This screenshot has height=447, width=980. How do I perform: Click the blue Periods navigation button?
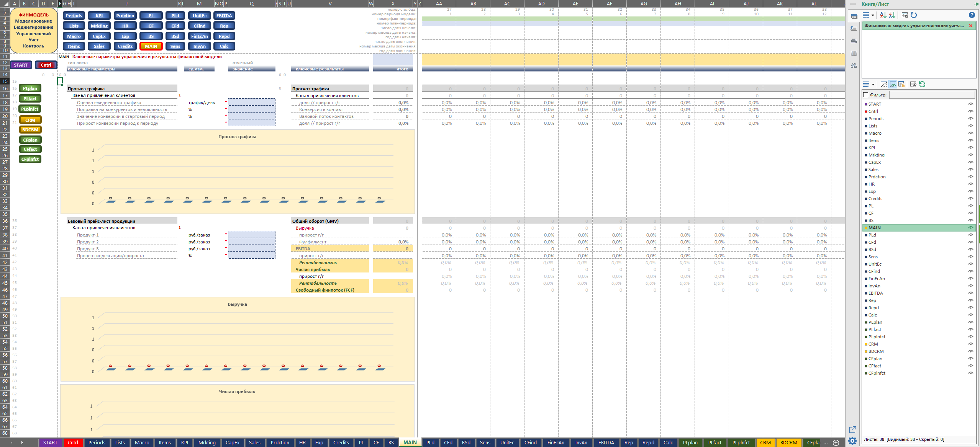74,16
